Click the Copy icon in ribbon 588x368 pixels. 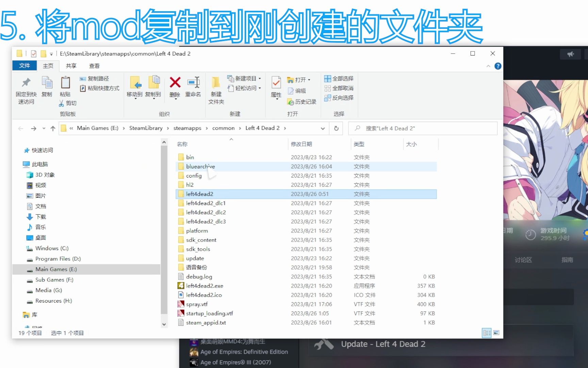coord(47,83)
